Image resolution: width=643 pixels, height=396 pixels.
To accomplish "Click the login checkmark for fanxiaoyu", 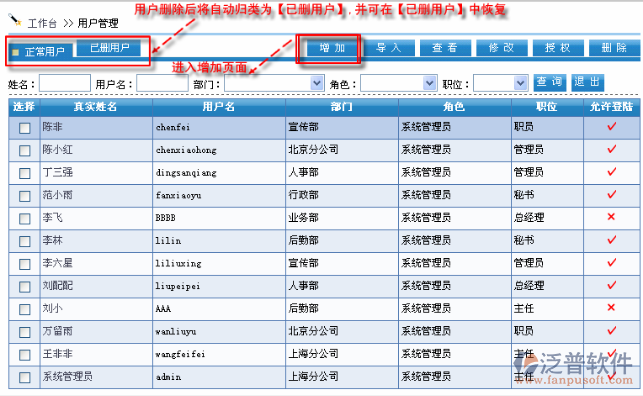I will pos(611,194).
